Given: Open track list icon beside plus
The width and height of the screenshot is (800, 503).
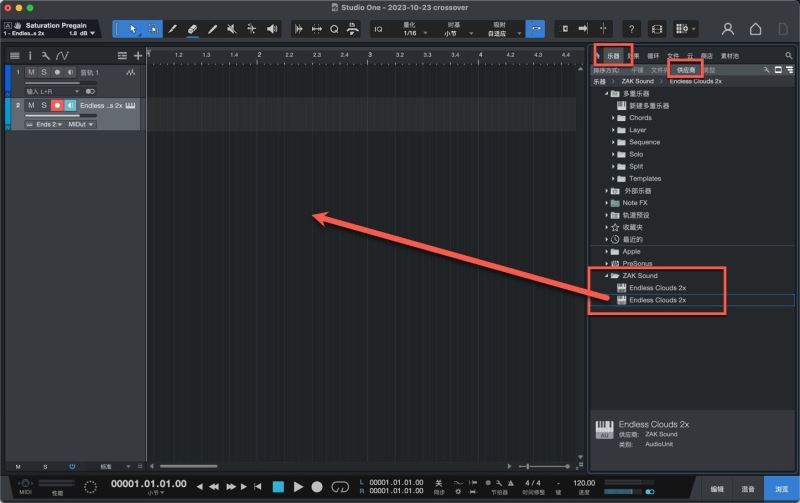Looking at the screenshot, I should pos(122,56).
